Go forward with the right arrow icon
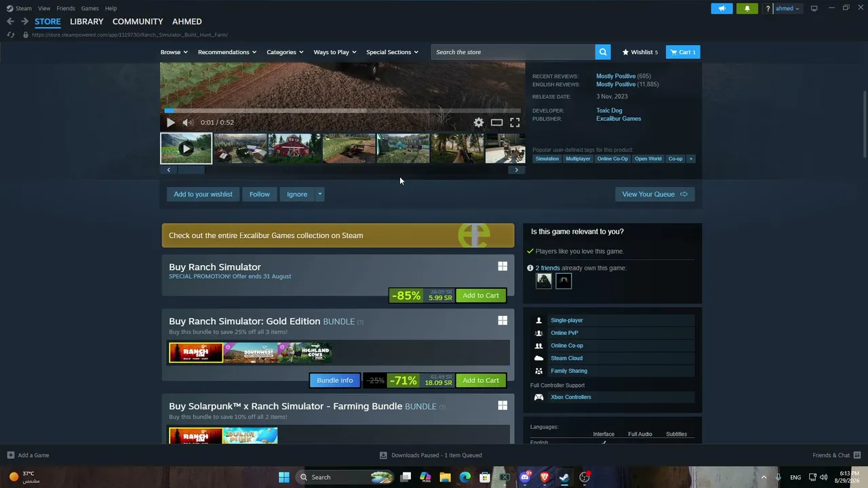This screenshot has height=488, width=868. pyautogui.click(x=24, y=22)
